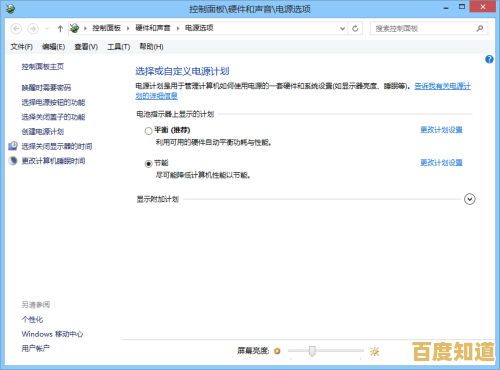
Task: Expand the 硬件和声音 breadcrumb arrow
Action: (x=178, y=28)
